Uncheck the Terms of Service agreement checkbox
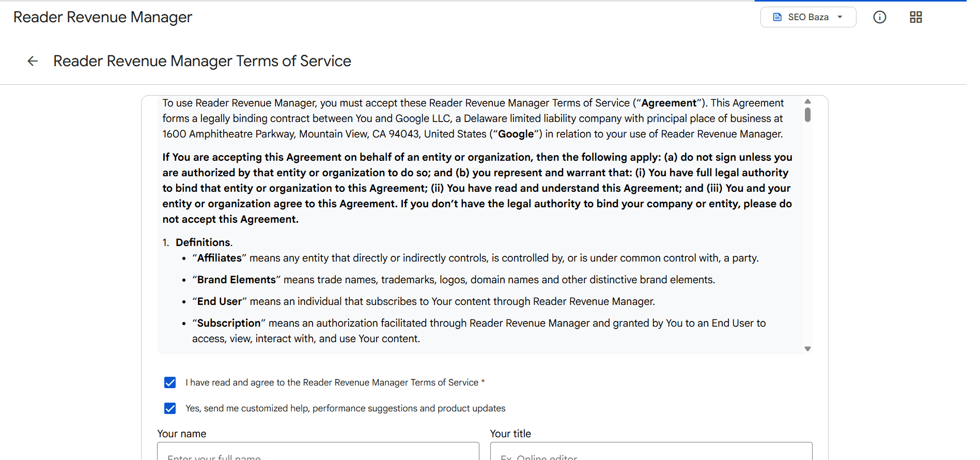Image resolution: width=980 pixels, height=460 pixels. point(170,382)
